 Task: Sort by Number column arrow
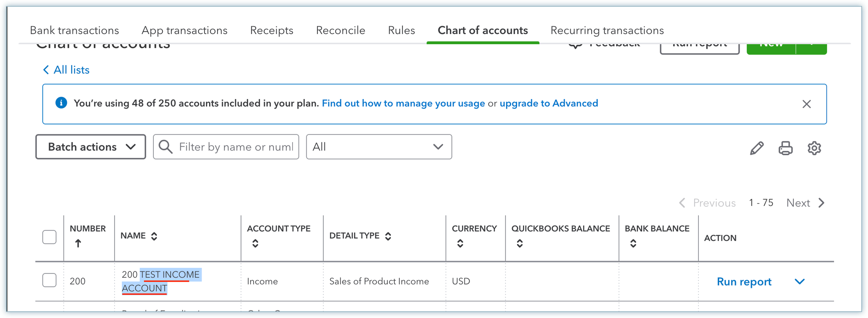78,243
